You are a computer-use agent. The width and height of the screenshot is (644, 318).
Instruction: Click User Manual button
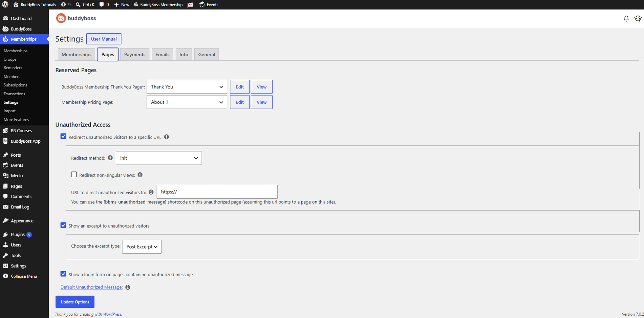coord(104,39)
